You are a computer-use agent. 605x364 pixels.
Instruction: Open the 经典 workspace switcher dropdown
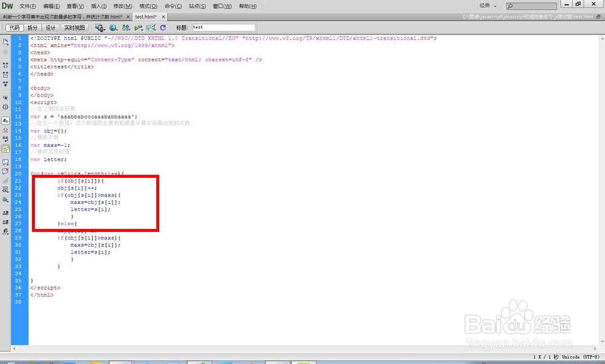[488, 6]
